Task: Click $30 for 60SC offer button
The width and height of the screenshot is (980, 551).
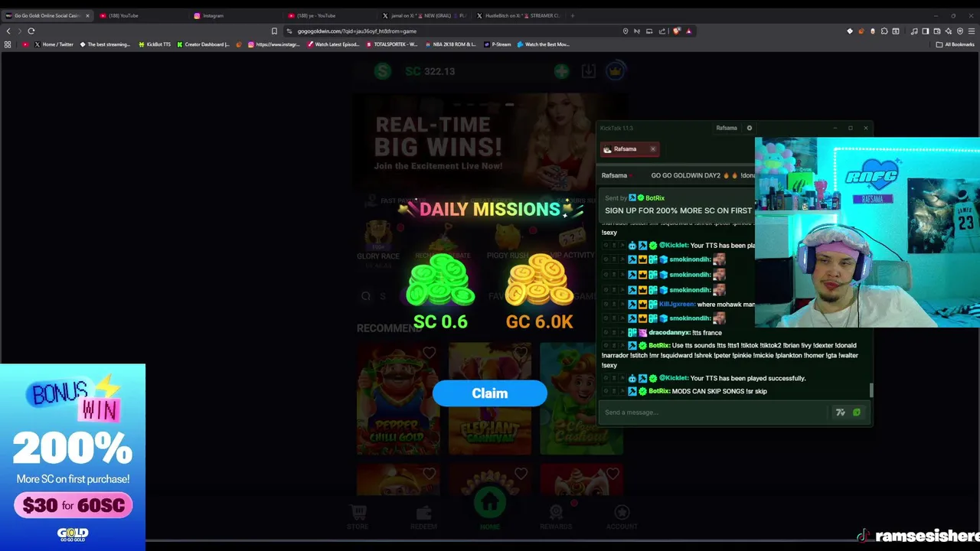Action: click(x=73, y=505)
